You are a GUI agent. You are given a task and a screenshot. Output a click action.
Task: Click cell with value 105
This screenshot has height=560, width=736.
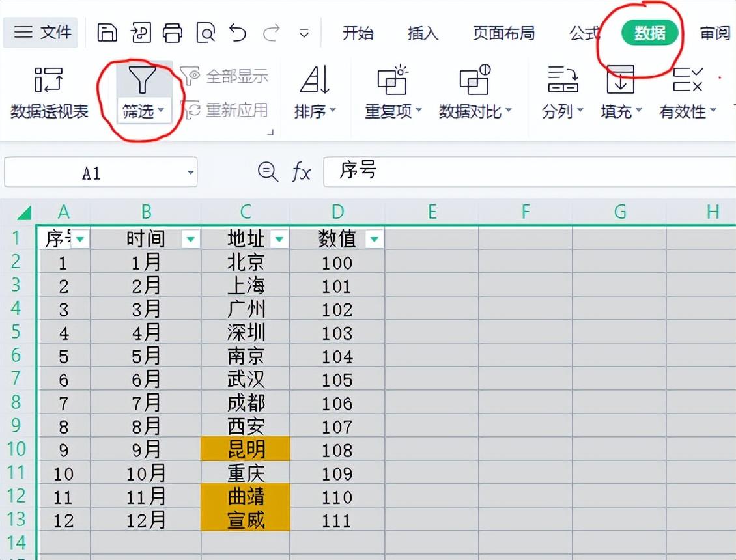click(337, 379)
